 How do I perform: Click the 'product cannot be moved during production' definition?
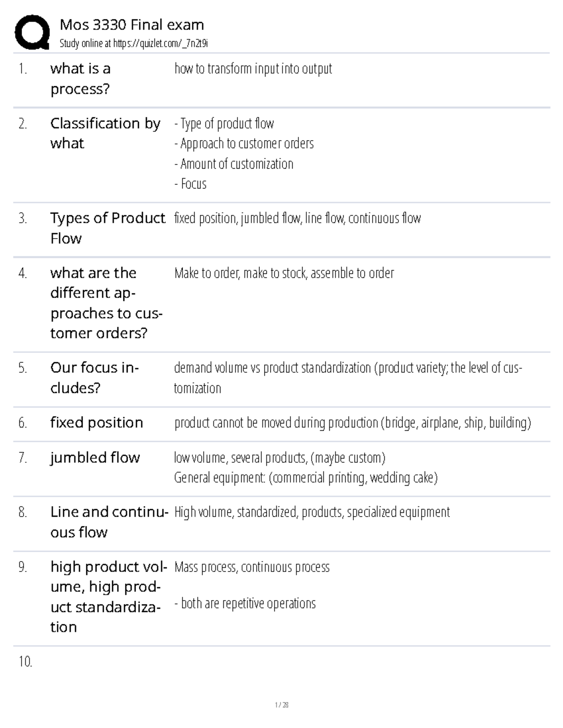point(352,423)
